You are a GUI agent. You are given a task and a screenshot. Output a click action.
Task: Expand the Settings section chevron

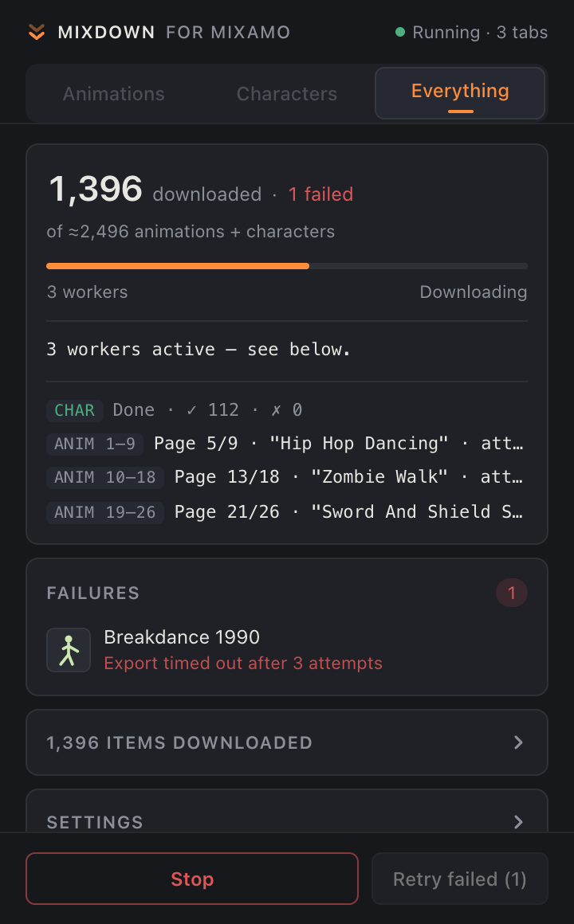(x=518, y=822)
